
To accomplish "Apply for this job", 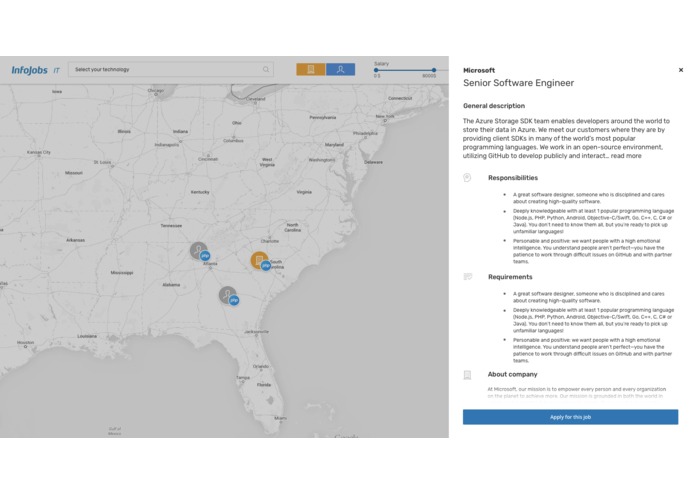I will click(x=570, y=417).
